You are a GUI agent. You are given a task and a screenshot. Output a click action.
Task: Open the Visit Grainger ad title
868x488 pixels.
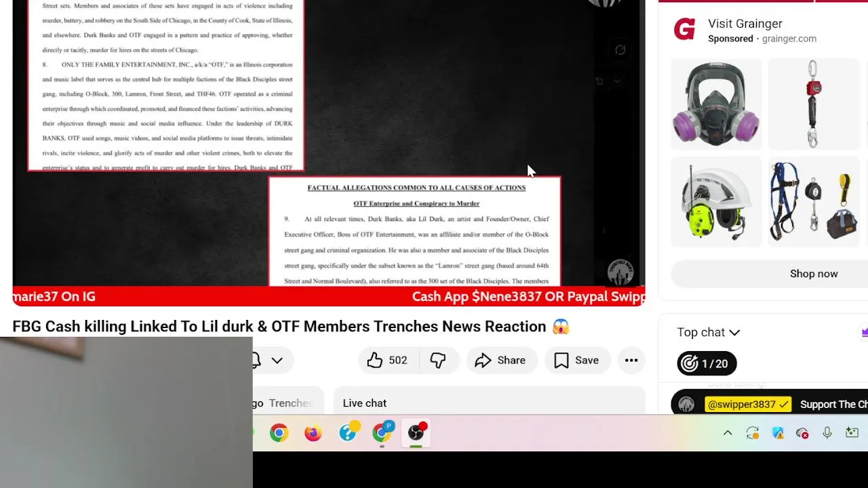[745, 24]
